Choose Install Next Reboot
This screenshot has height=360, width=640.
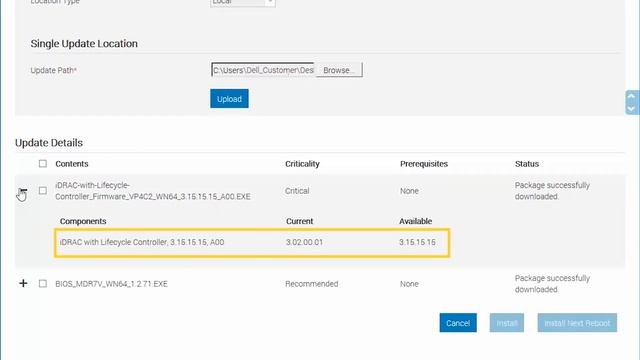click(577, 323)
